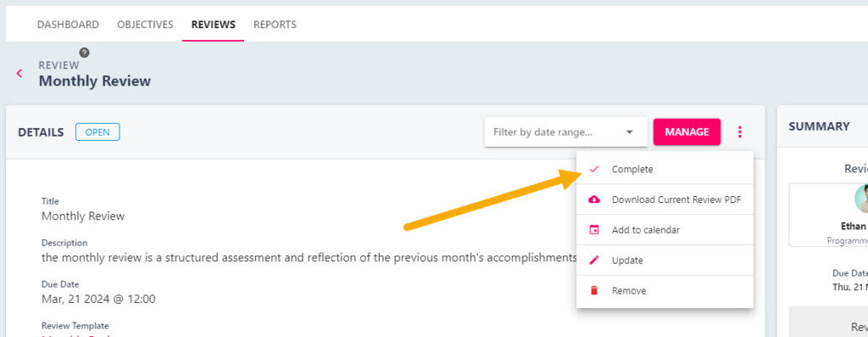868x337 pixels.
Task: Click the red trash Remove icon
Action: tap(594, 290)
